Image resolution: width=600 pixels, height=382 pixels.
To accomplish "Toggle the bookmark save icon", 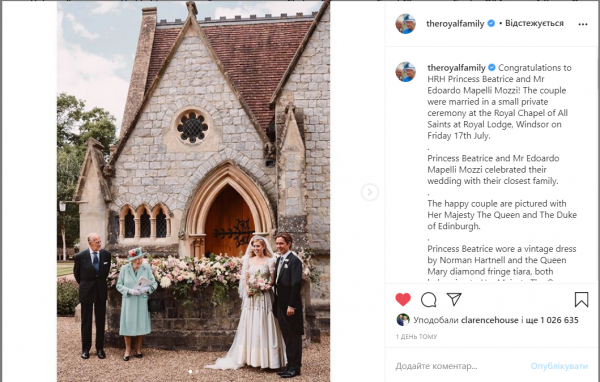I will click(x=581, y=299).
